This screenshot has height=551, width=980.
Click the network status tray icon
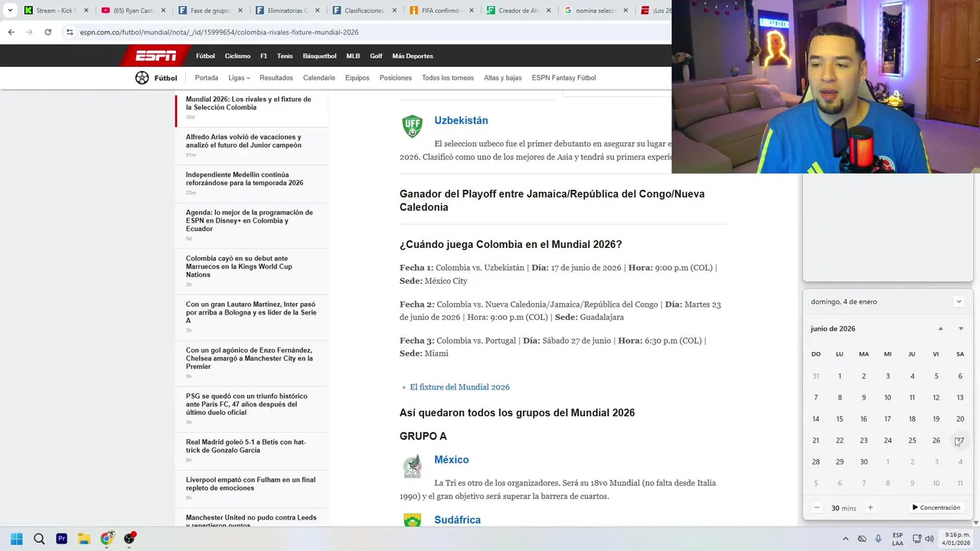916,539
